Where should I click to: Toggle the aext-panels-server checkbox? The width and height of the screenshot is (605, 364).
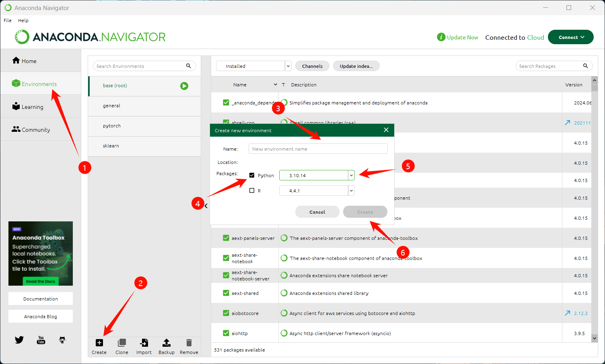(x=226, y=238)
